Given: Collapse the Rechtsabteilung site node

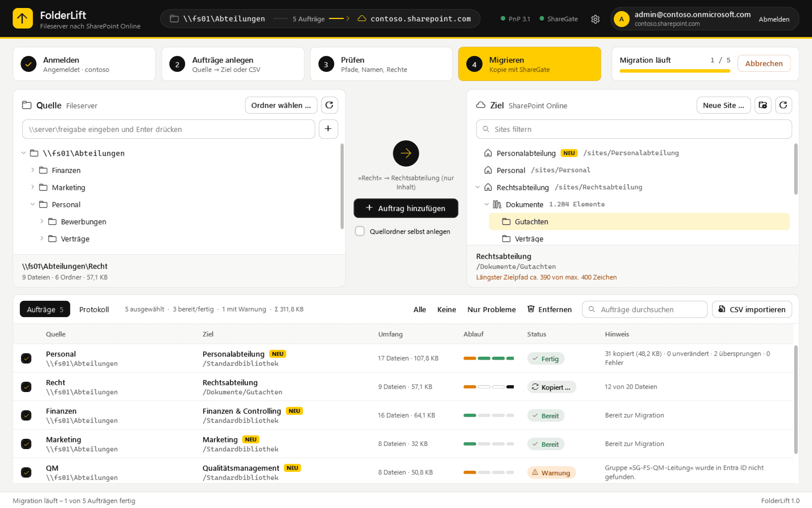Looking at the screenshot, I should [478, 187].
